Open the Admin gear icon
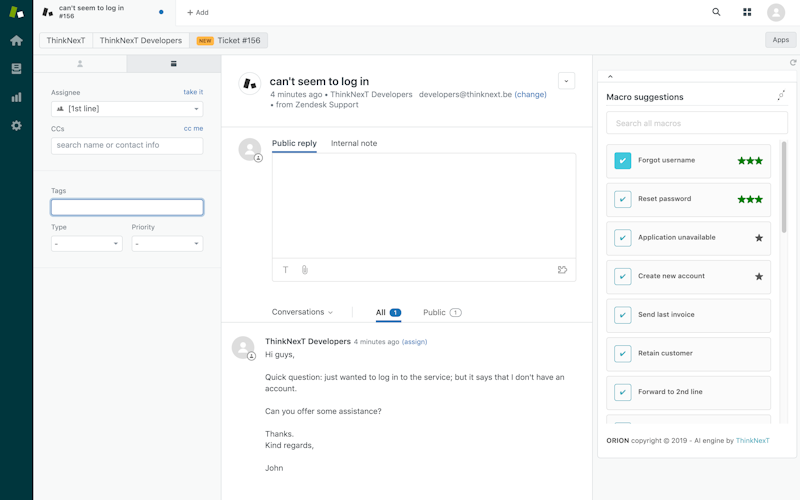 pyautogui.click(x=16, y=126)
